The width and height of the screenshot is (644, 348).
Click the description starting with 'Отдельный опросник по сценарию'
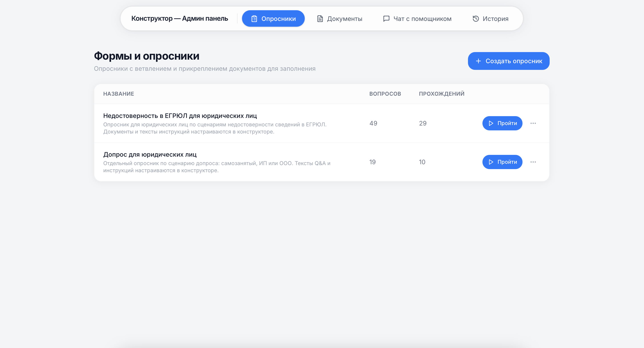pos(217,167)
